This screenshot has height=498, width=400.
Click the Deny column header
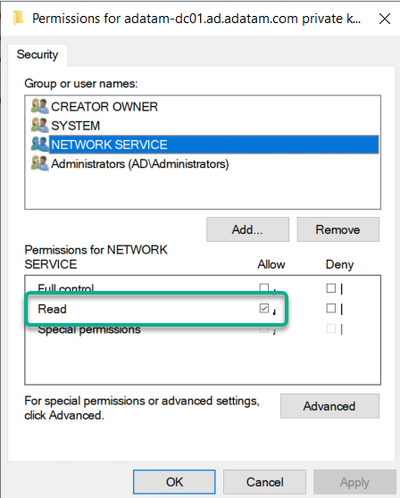tap(339, 265)
